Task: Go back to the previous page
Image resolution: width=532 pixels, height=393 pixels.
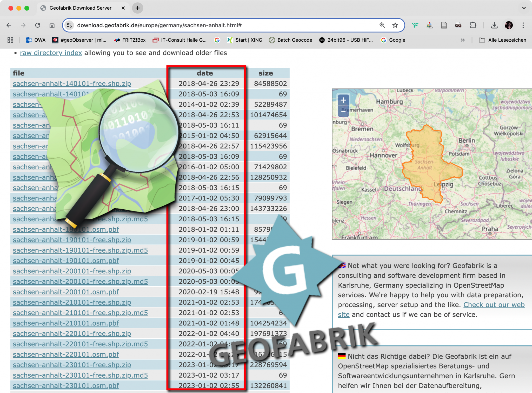Action: (9, 25)
